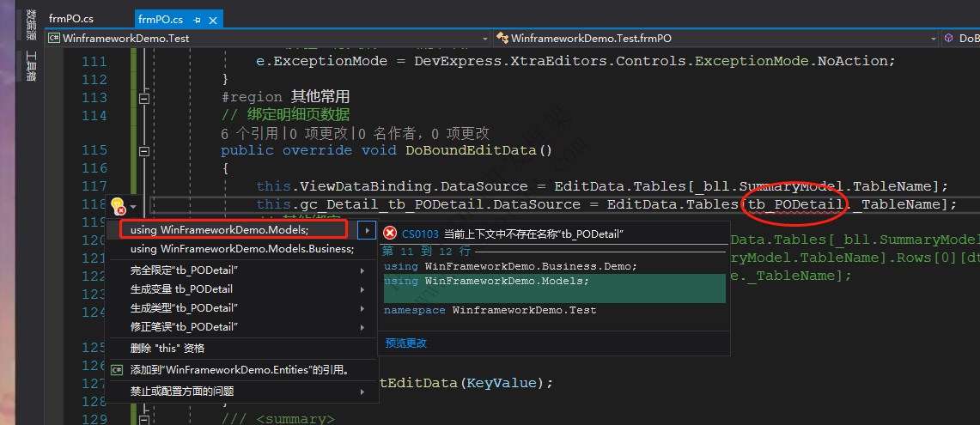Image resolution: width=980 pixels, height=425 pixels.
Task: Click the C# icon beside 添加到 Entities reference
Action: (116, 370)
